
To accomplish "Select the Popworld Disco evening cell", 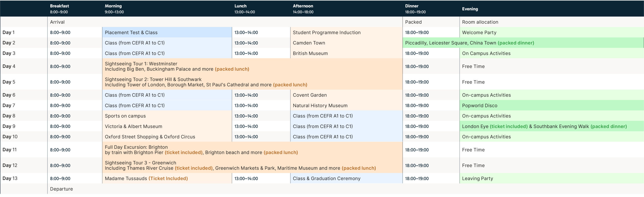I will [x=479, y=106].
